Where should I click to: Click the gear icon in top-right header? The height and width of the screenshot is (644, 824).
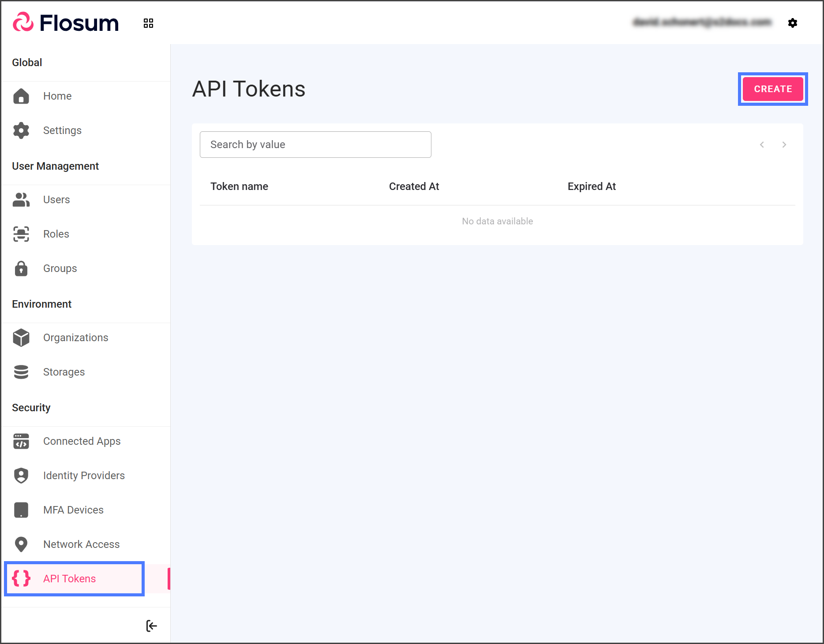[792, 23]
